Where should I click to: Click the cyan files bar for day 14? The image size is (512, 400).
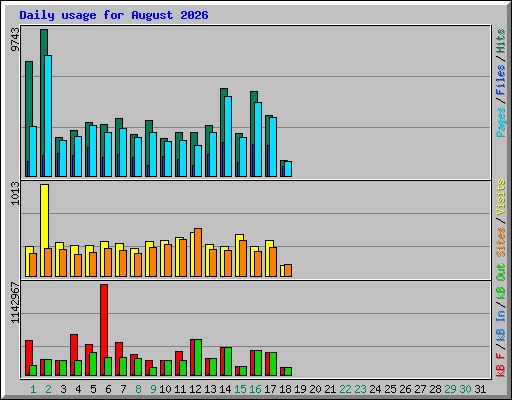click(x=228, y=136)
